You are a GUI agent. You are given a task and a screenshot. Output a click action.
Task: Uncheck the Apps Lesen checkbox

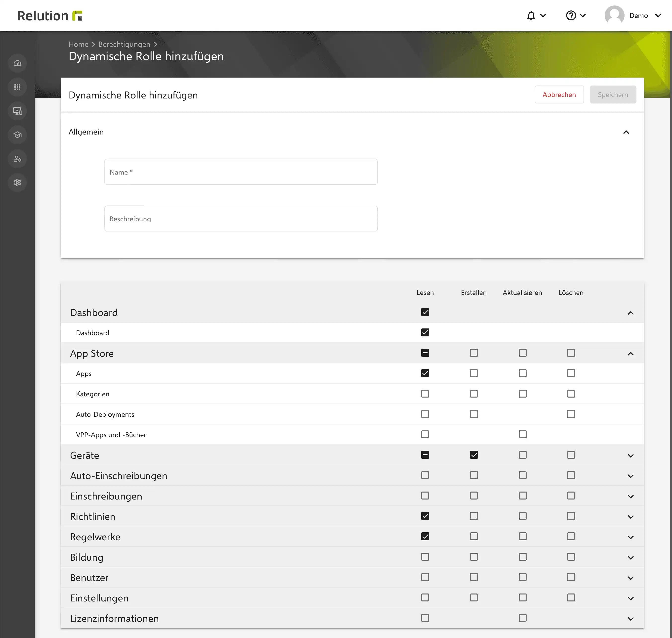[425, 373]
